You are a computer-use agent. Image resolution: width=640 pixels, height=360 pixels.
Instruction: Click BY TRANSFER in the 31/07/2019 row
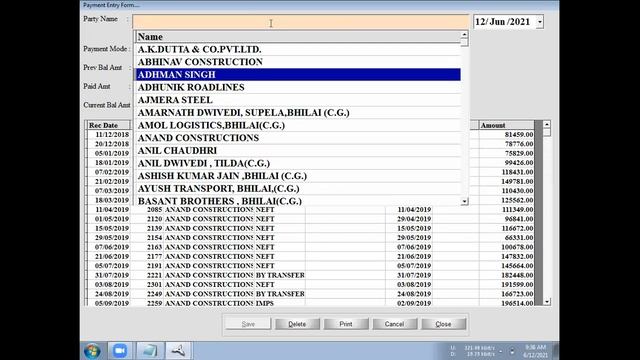[280, 275]
